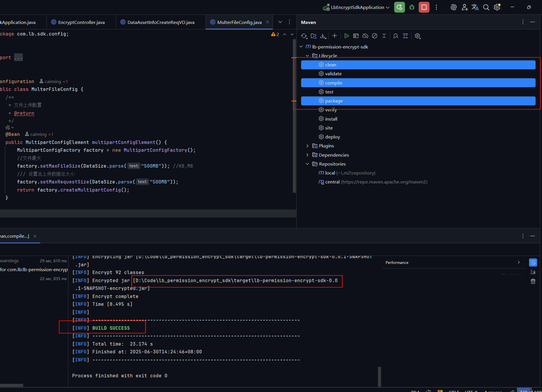Clear console output with trash icon
Image resolution: width=542 pixels, height=392 pixels.
(x=533, y=281)
